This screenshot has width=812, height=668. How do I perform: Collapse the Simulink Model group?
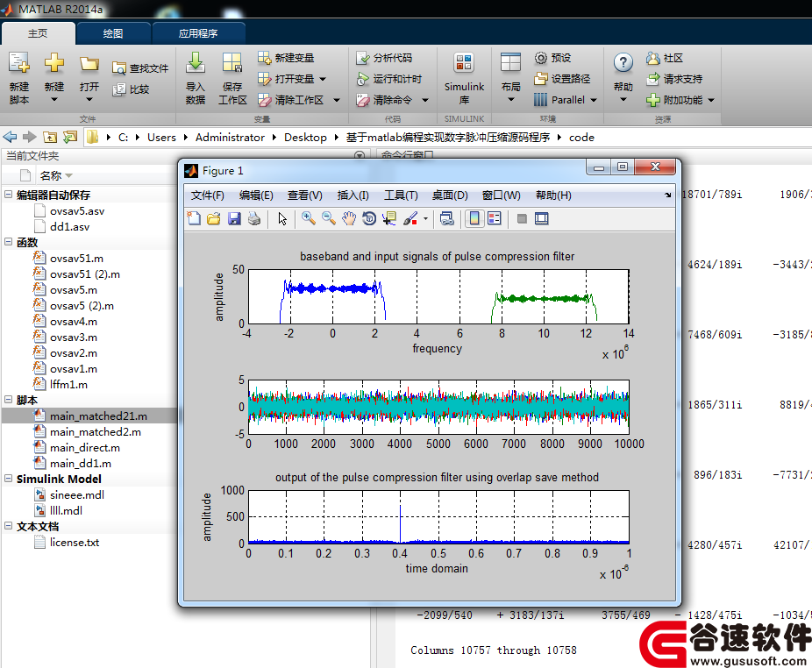click(8, 479)
